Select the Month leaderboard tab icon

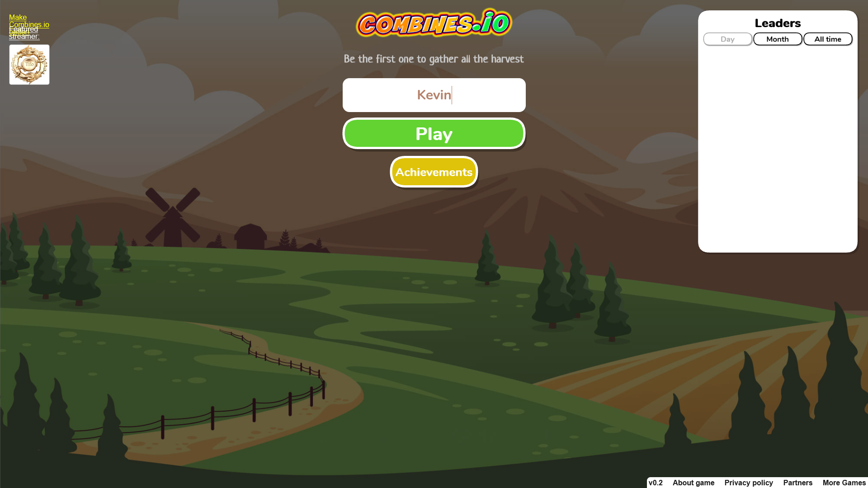tap(778, 39)
